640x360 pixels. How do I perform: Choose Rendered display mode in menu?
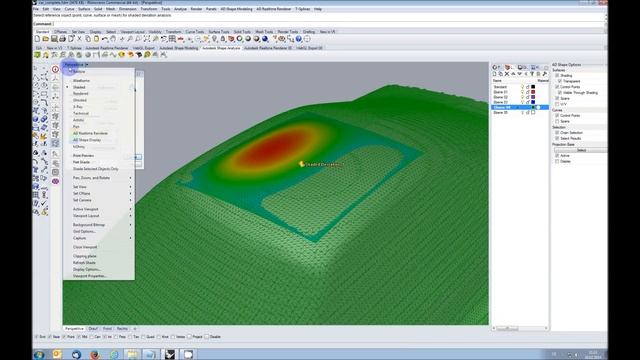point(80,93)
